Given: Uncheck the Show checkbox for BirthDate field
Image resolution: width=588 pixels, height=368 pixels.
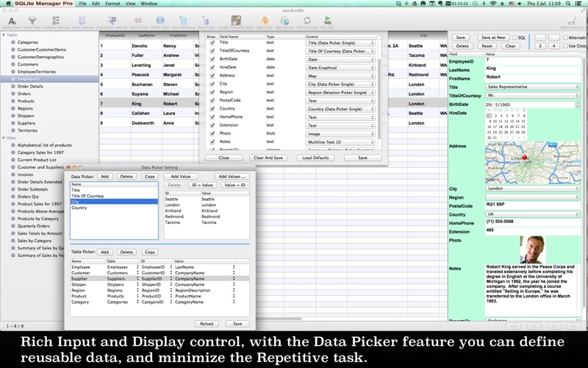Looking at the screenshot, I should coord(212,60).
